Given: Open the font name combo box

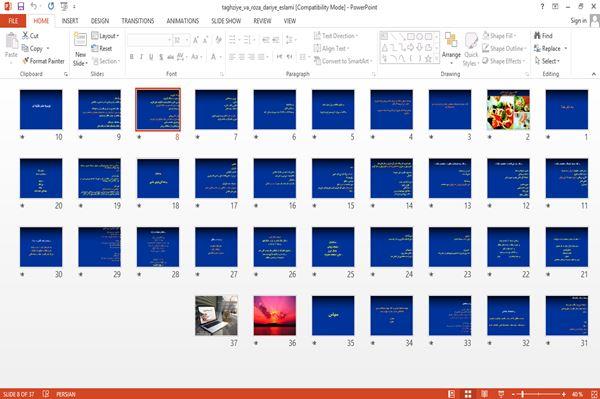Looking at the screenshot, I should point(149,40).
